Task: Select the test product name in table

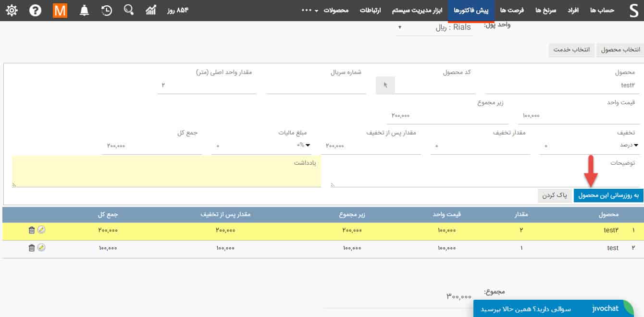Action: tap(612, 248)
